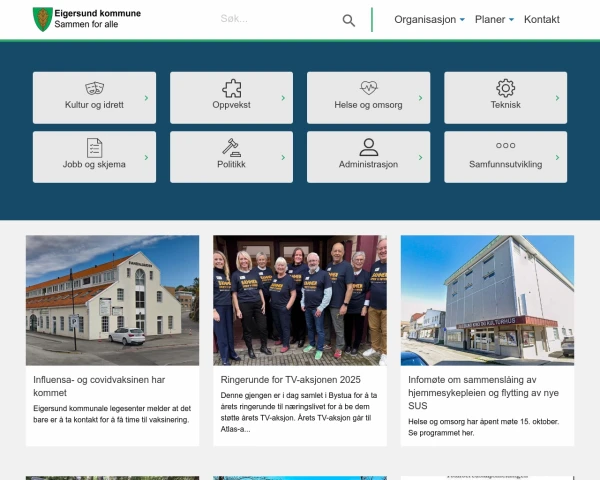Viewport: 600px width, 480px height.
Task: Click the puzzle piece Oppvekst icon
Action: [x=231, y=88]
